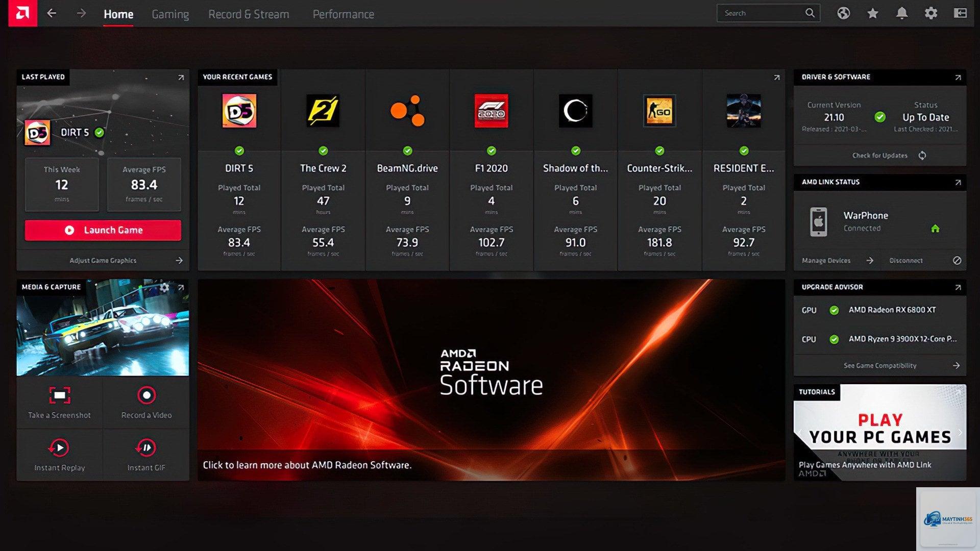The image size is (980, 551).
Task: Open Adjust Game Graphics
Action: [103, 261]
